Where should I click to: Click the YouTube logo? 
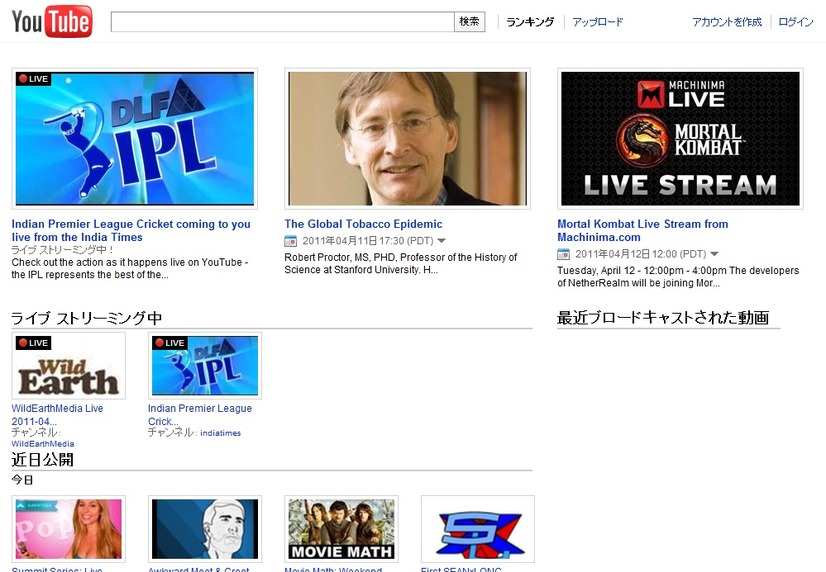click(52, 22)
